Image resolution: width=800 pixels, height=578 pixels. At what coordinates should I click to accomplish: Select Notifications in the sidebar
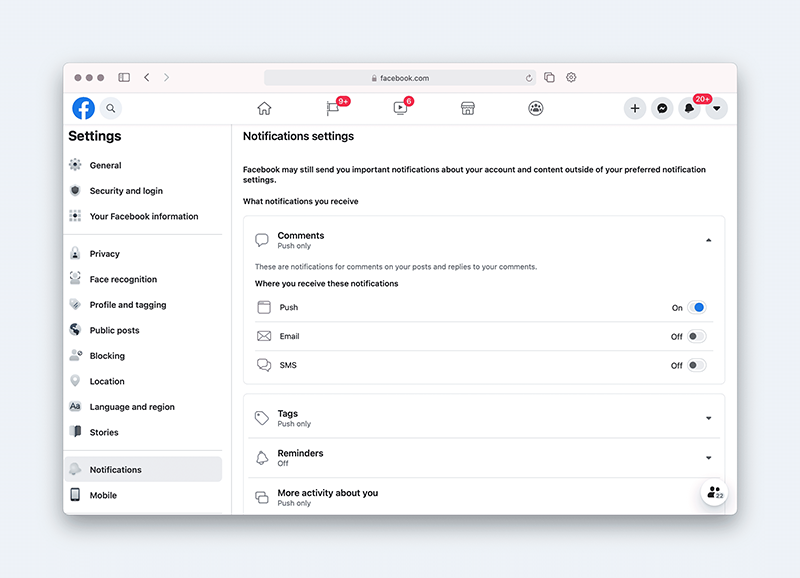pos(143,469)
